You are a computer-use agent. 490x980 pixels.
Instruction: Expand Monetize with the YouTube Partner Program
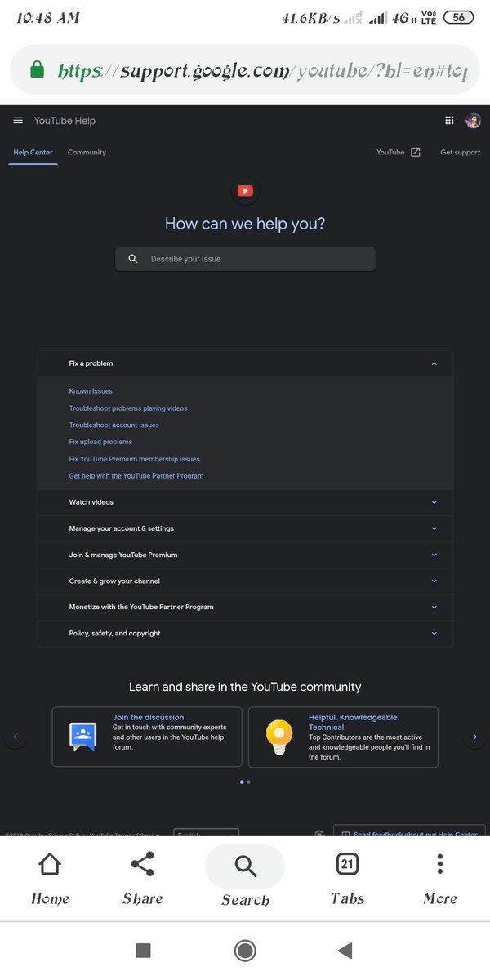(x=245, y=607)
